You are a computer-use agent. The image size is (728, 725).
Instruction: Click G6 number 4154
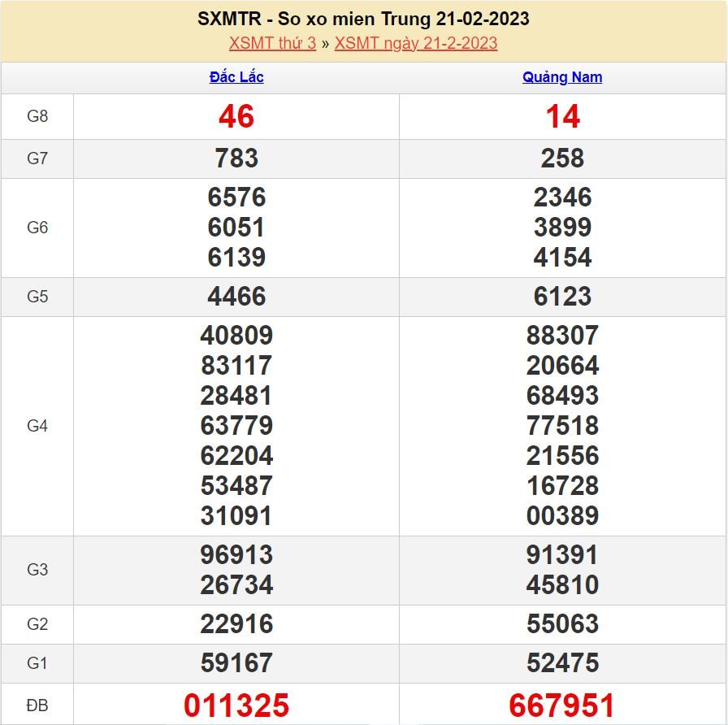point(562,258)
